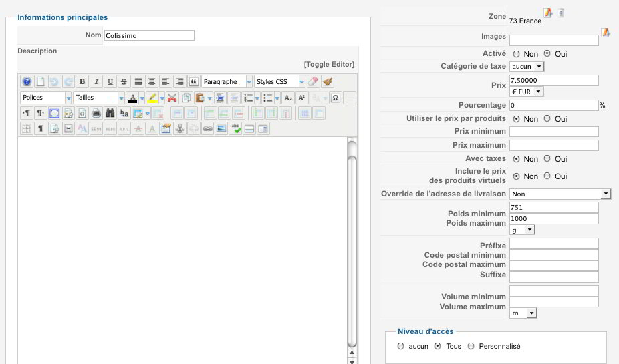Insert a bulleted list
619x364 pixels.
click(267, 98)
